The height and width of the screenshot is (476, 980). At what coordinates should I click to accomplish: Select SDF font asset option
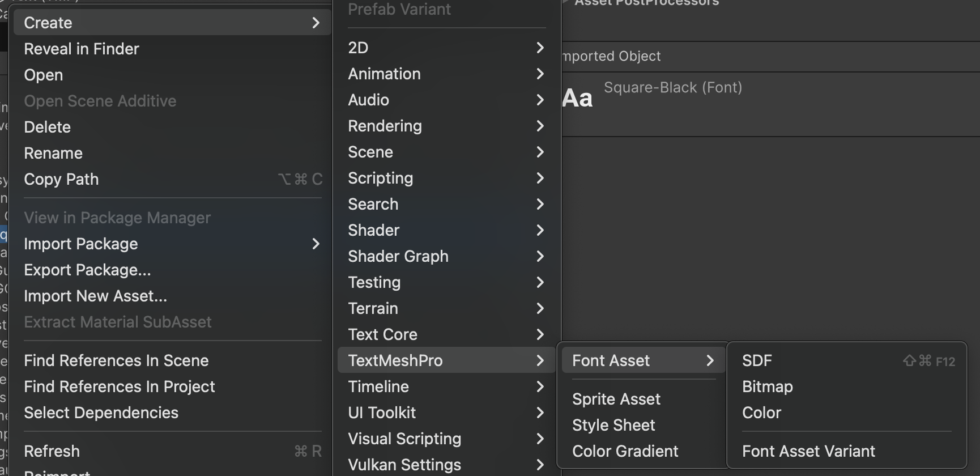click(x=757, y=361)
